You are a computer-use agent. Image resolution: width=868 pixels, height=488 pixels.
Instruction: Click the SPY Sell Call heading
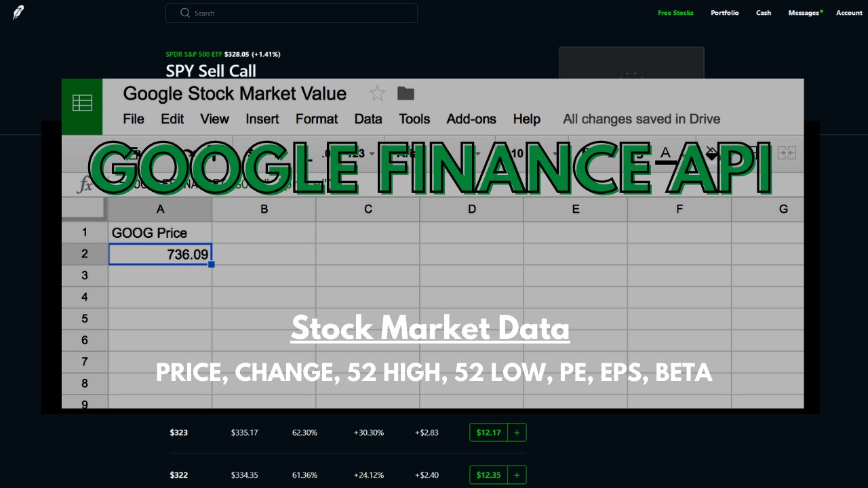tap(211, 70)
